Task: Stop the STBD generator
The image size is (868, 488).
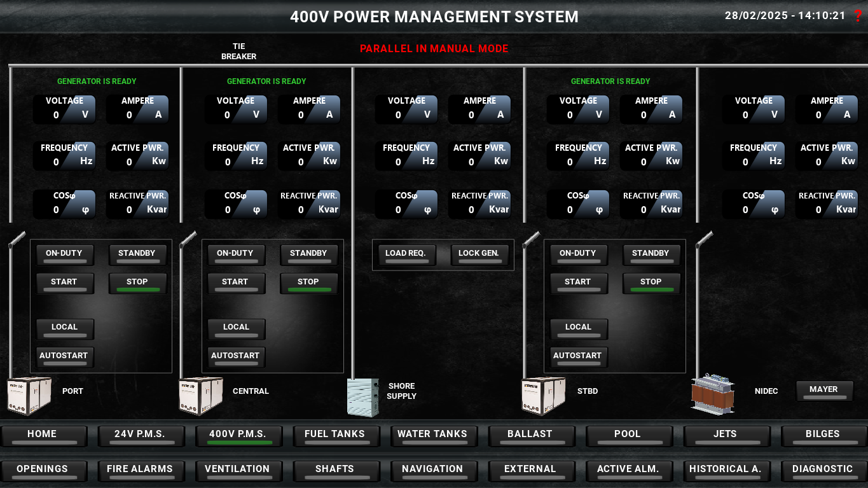Action: click(x=651, y=284)
